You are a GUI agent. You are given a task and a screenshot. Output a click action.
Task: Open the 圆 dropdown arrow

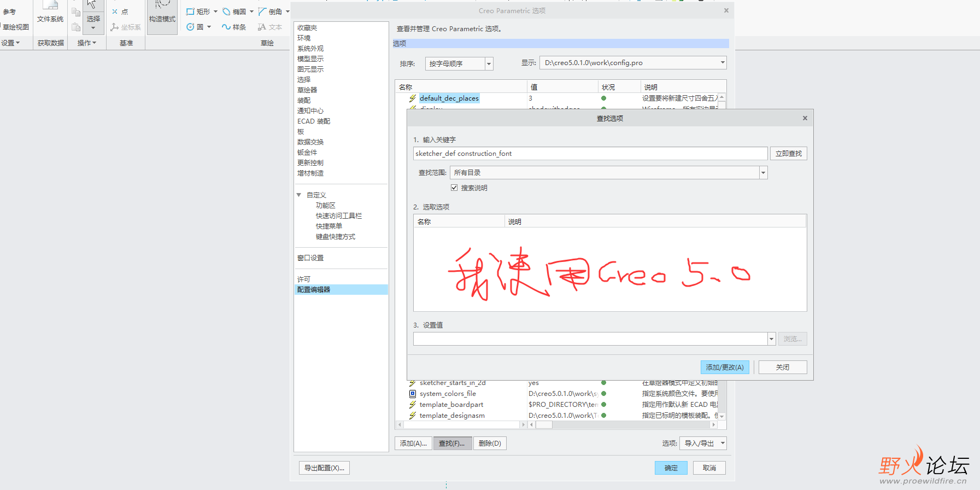click(x=209, y=27)
